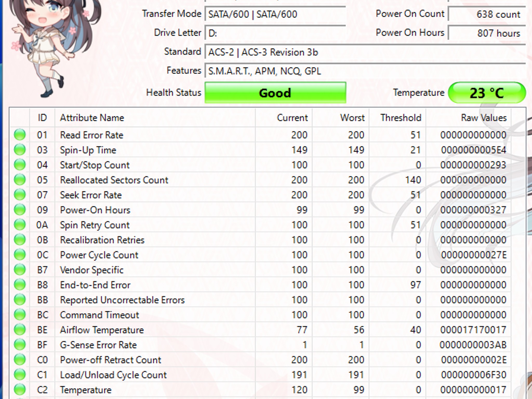532x399 pixels.
Task: Click raw value 000017170017 of Airflow Temperature
Action: (x=473, y=330)
